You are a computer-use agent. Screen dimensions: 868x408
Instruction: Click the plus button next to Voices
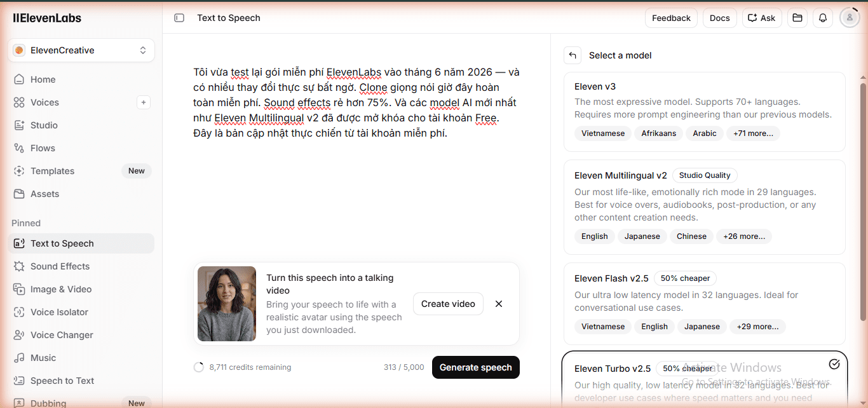(144, 102)
